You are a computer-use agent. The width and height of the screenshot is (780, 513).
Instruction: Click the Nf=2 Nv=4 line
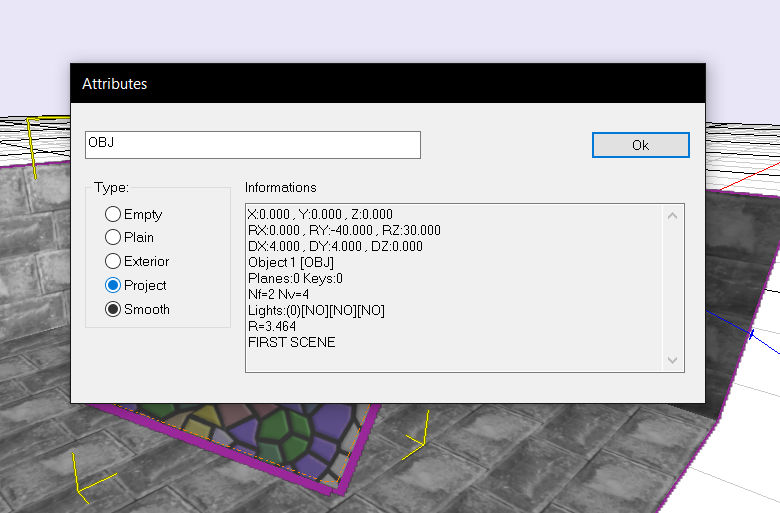pyautogui.click(x=279, y=294)
